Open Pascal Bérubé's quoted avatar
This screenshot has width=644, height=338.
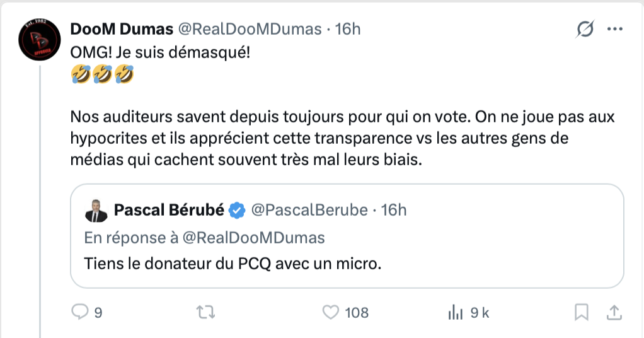[x=96, y=212]
